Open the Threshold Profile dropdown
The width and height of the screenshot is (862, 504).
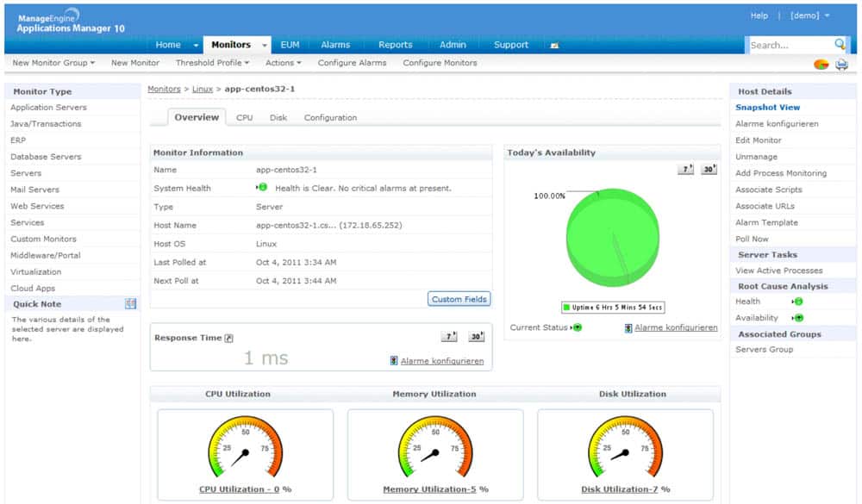click(212, 63)
